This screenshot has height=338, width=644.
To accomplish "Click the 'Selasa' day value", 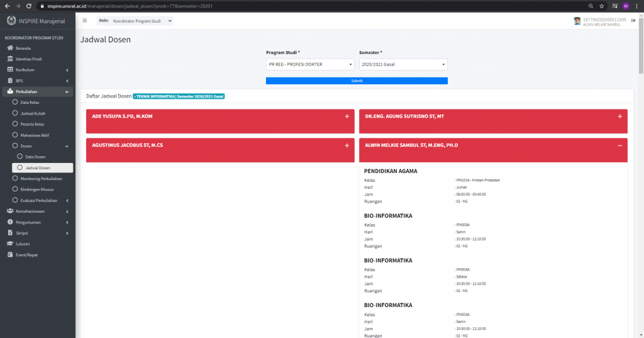I will [461, 277].
